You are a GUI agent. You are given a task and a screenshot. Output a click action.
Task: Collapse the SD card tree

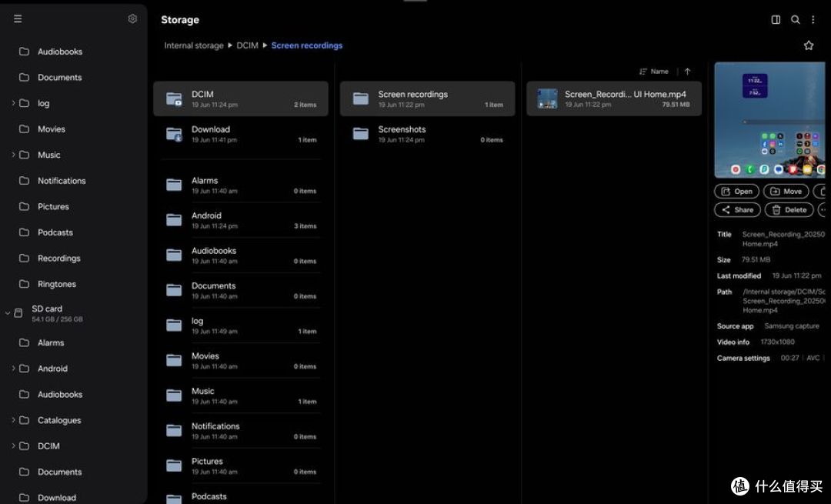coord(8,313)
